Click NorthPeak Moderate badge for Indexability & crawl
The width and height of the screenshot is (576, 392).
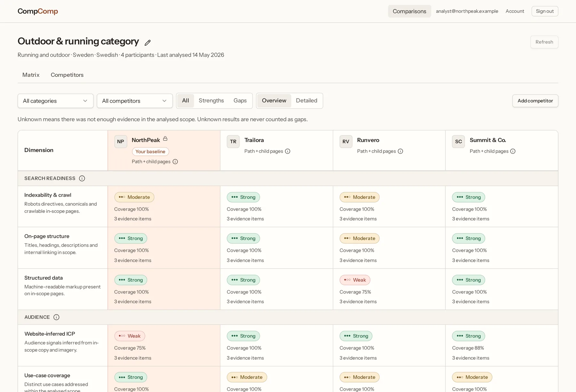[x=134, y=197]
